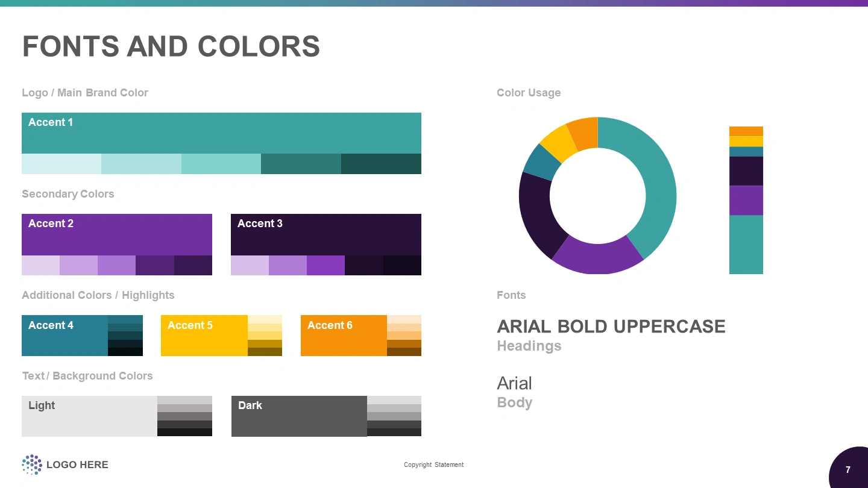This screenshot has height=488, width=868.
Task: Select the Accent 1 teal swatch
Action: coord(221,133)
